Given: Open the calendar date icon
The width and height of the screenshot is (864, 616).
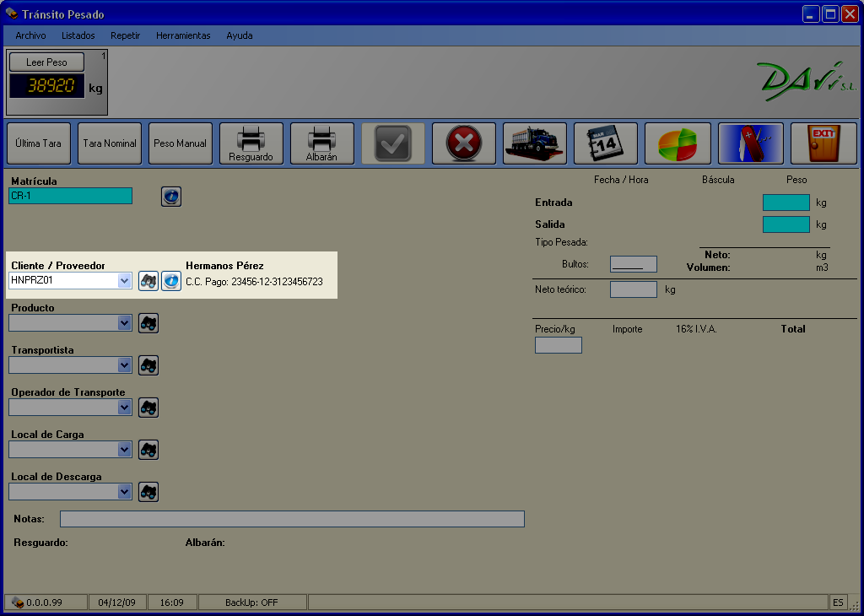Looking at the screenshot, I should pos(606,143).
